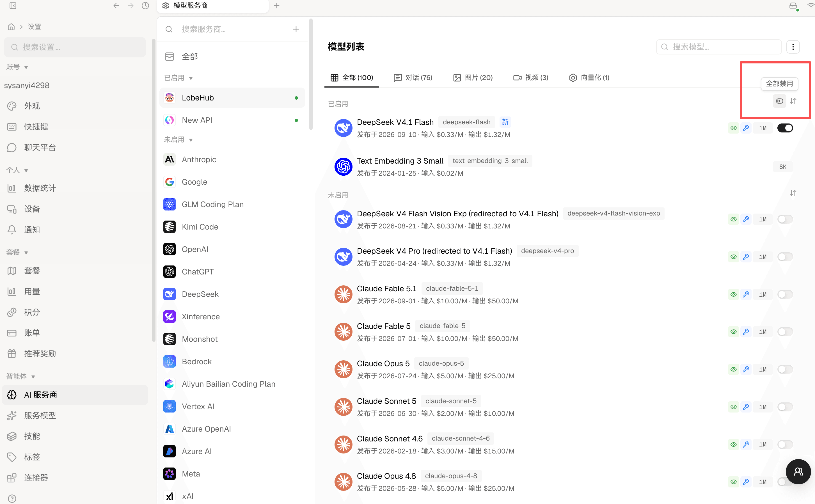Open the history clock icon
Viewport: 815px width, 504px height.
[145, 6]
